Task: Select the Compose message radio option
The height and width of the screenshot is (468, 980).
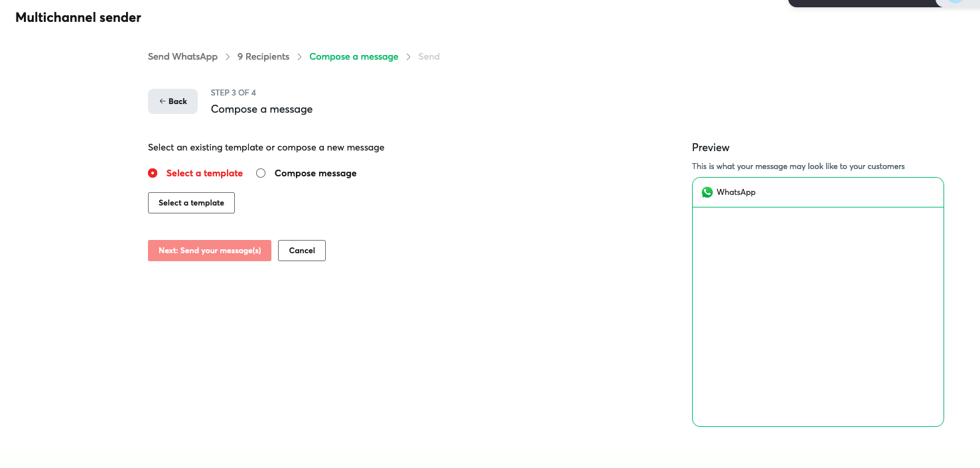Action: click(x=261, y=172)
